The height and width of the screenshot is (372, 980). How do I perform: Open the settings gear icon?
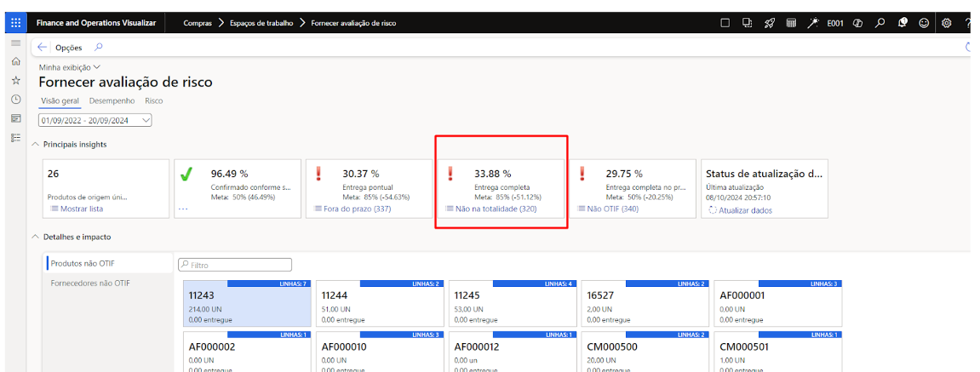point(946,23)
